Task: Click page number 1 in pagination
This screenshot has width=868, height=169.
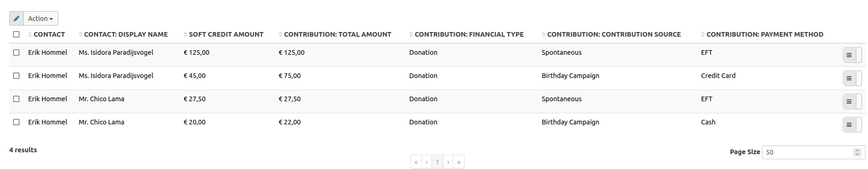Action: click(437, 162)
